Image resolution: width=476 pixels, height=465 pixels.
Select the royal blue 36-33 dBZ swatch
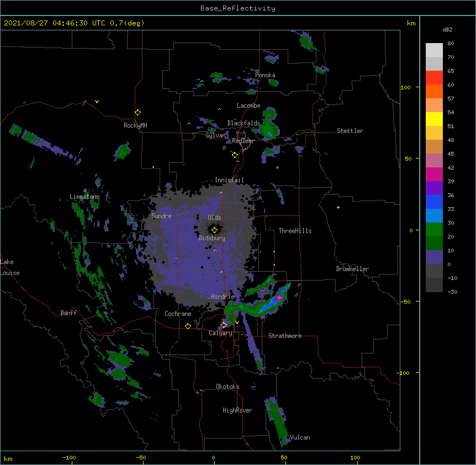coord(434,202)
